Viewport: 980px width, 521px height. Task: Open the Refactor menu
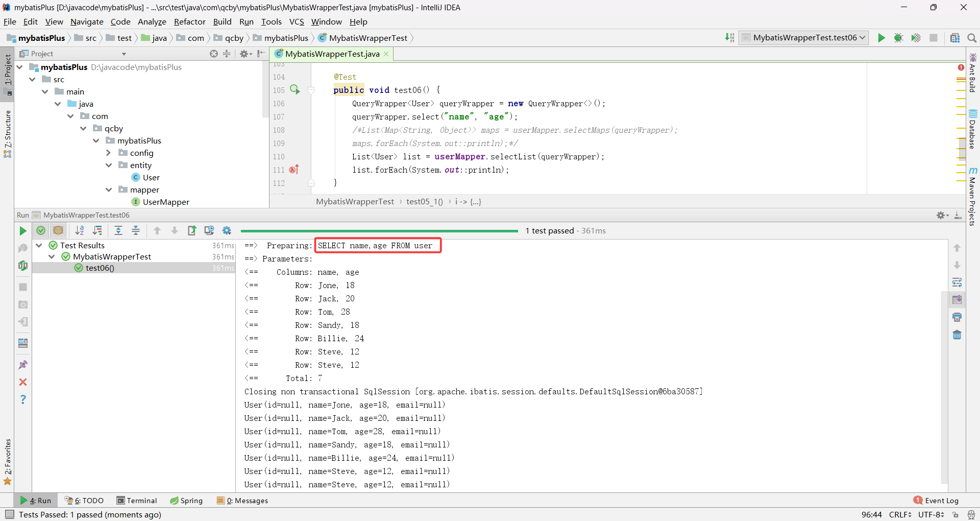pyautogui.click(x=189, y=21)
